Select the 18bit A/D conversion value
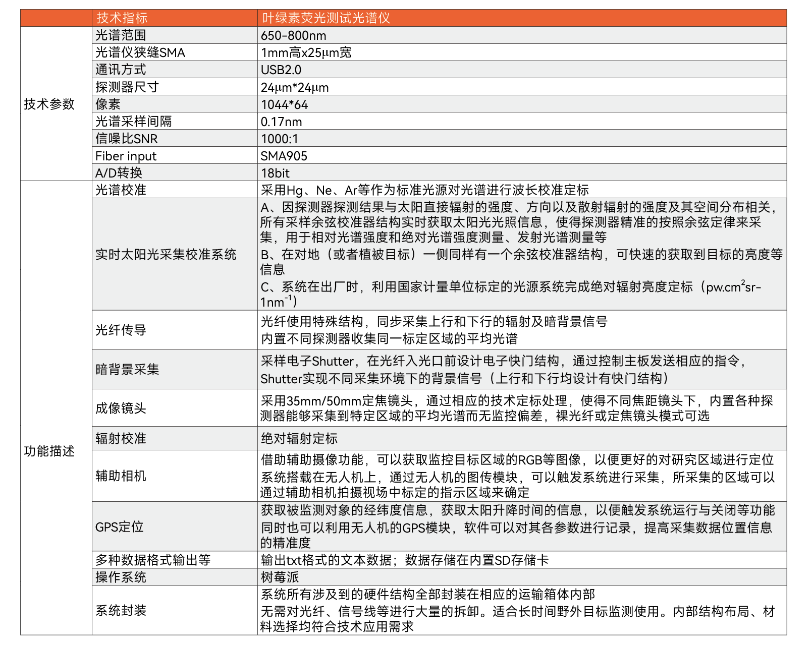Image resolution: width=812 pixels, height=646 pixels. (x=275, y=173)
